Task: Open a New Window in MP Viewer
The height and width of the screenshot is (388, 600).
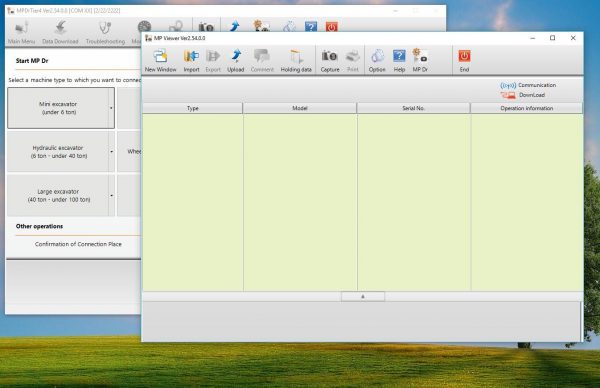Action: [160, 60]
